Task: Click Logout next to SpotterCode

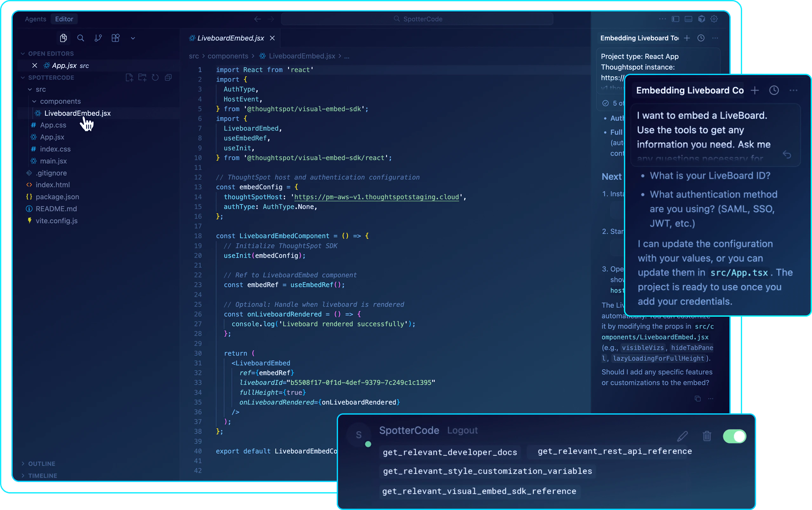Action: 462,431
